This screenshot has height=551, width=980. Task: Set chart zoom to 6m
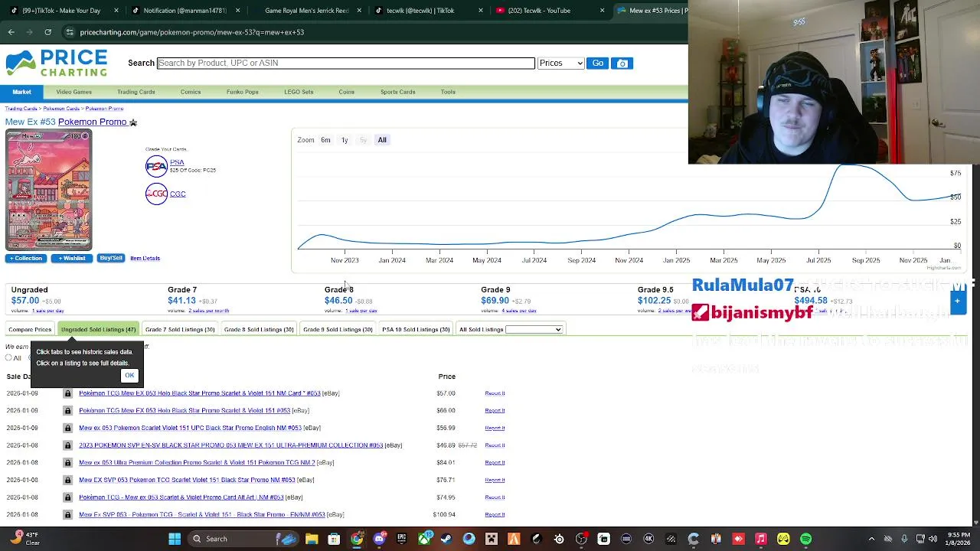point(325,140)
